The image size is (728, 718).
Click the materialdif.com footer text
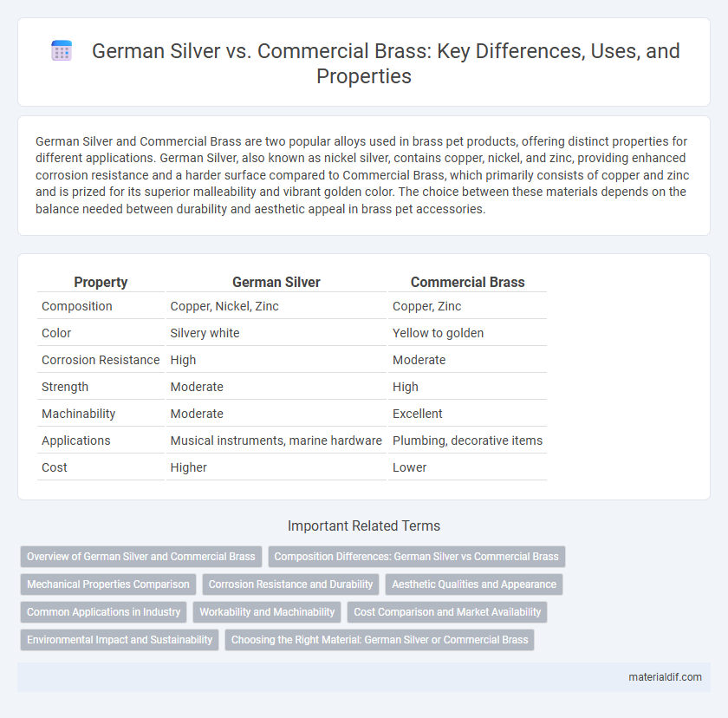pyautogui.click(x=665, y=677)
